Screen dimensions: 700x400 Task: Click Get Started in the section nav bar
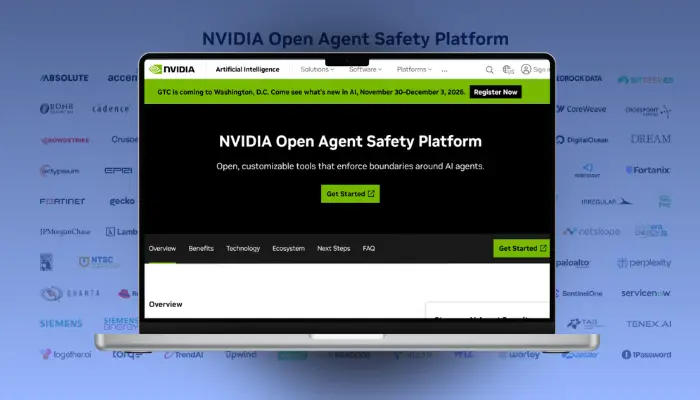point(521,248)
